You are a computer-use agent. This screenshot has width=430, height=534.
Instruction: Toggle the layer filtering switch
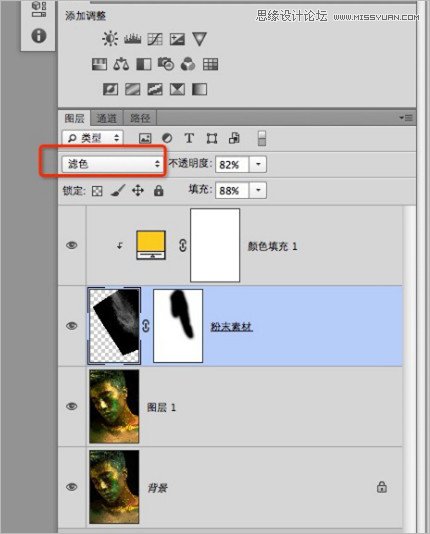pos(262,138)
